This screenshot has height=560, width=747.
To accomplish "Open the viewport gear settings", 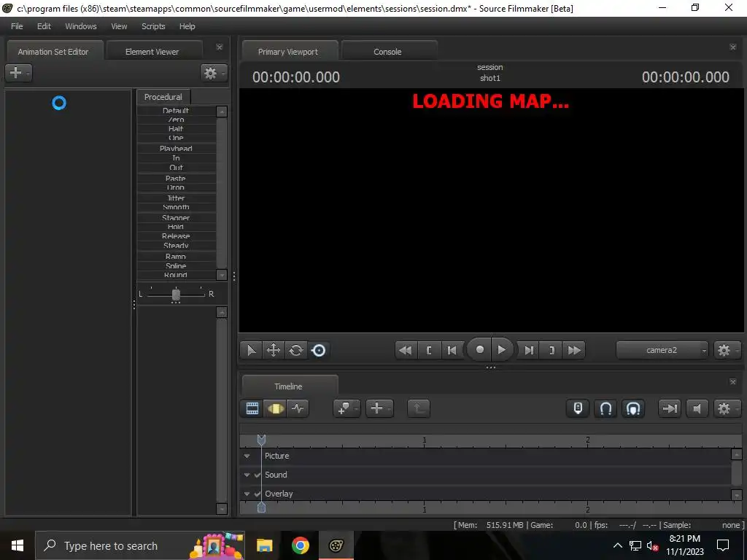I will tap(727, 351).
